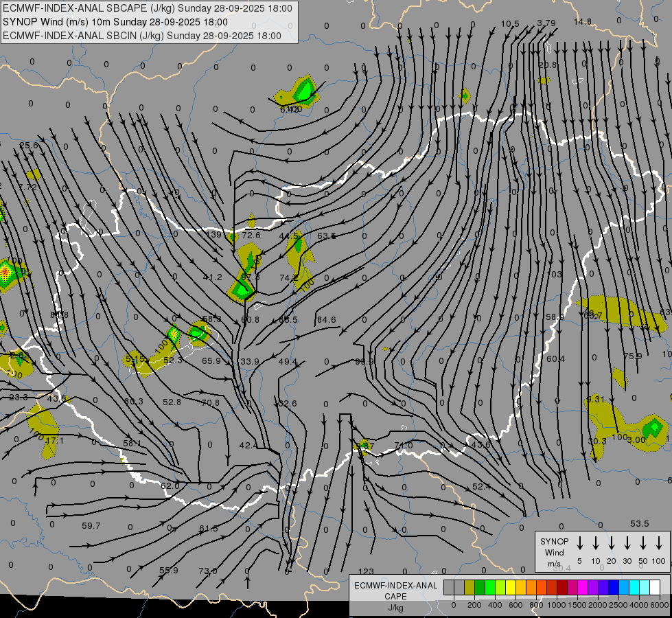Click the wind legend arrow above 5

click(x=579, y=543)
